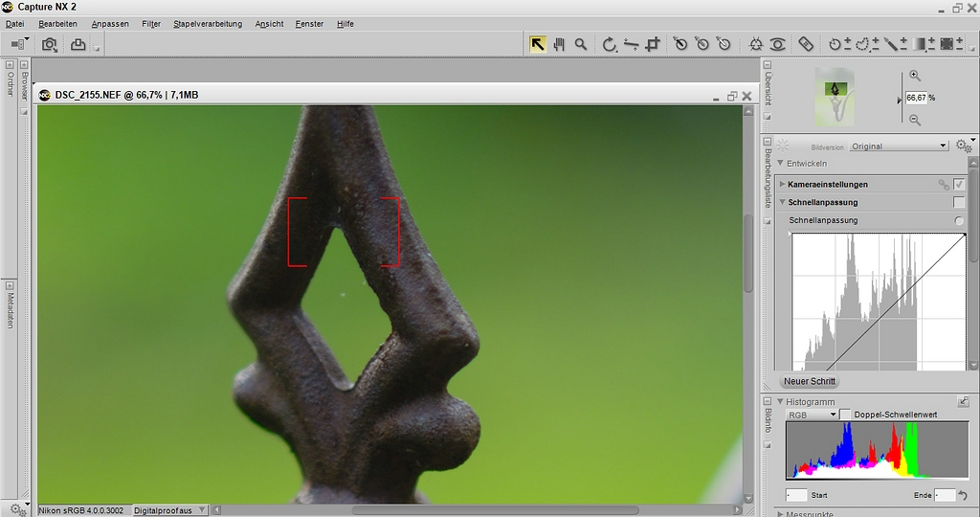Collapse the Entwickeln section
The width and height of the screenshot is (980, 517).
tap(780, 163)
